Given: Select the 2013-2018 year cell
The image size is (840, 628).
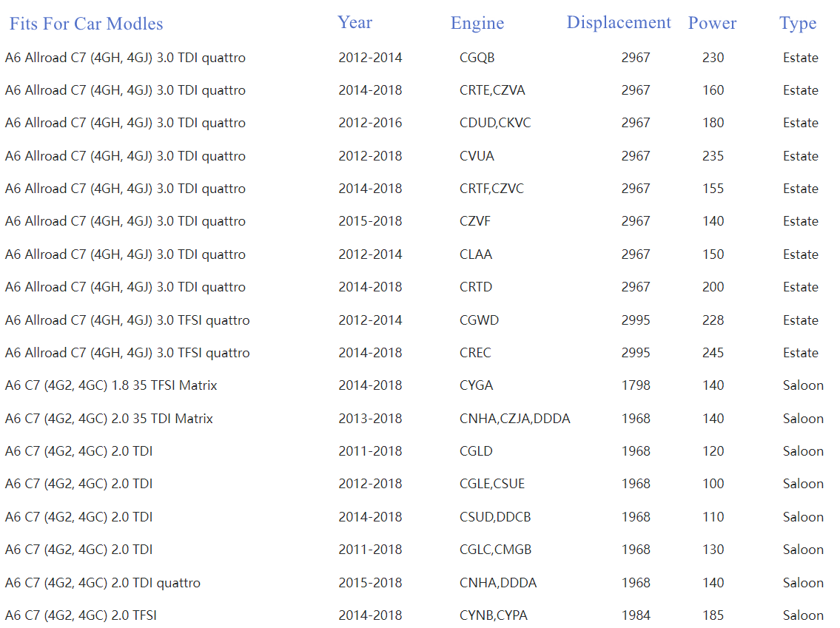Looking at the screenshot, I should [x=370, y=419].
